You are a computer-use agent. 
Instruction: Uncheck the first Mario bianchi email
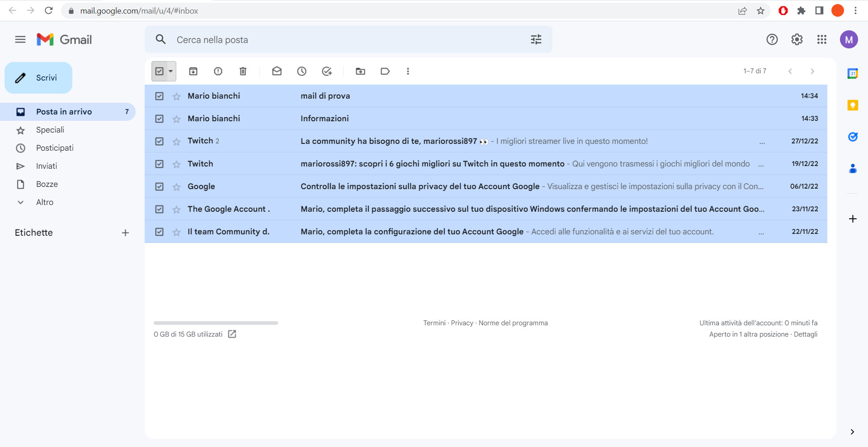tap(159, 96)
